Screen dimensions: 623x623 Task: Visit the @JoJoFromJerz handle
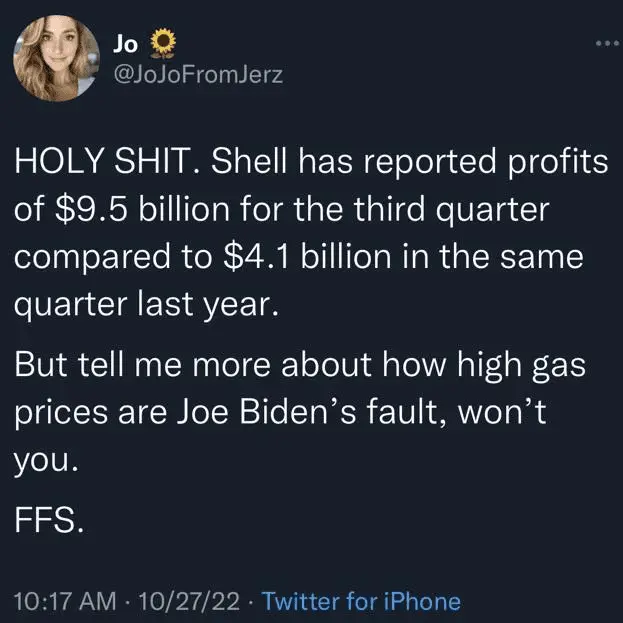coord(200,75)
